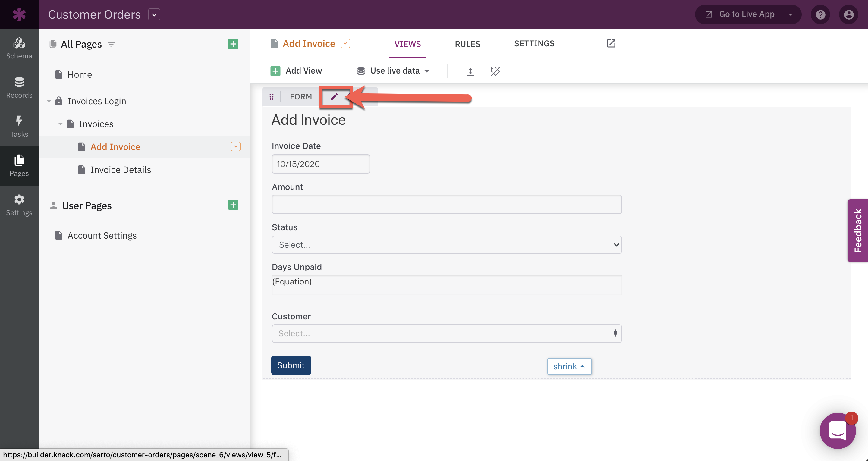Click the Invoice Date field
The width and height of the screenshot is (868, 461).
[x=320, y=164]
